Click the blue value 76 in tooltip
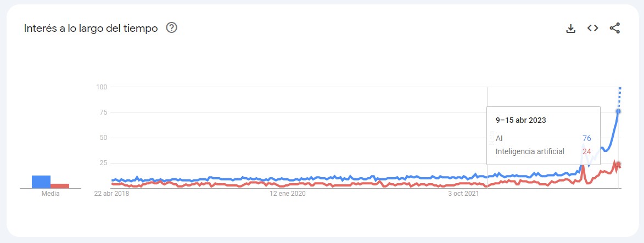Viewport: 644px width, 243px height. pos(586,138)
